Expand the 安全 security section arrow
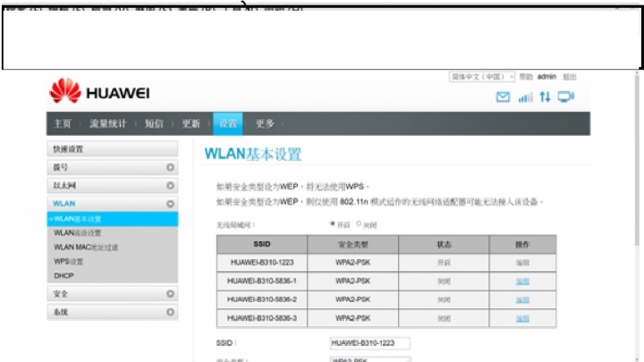The height and width of the screenshot is (362, 644). tap(170, 294)
